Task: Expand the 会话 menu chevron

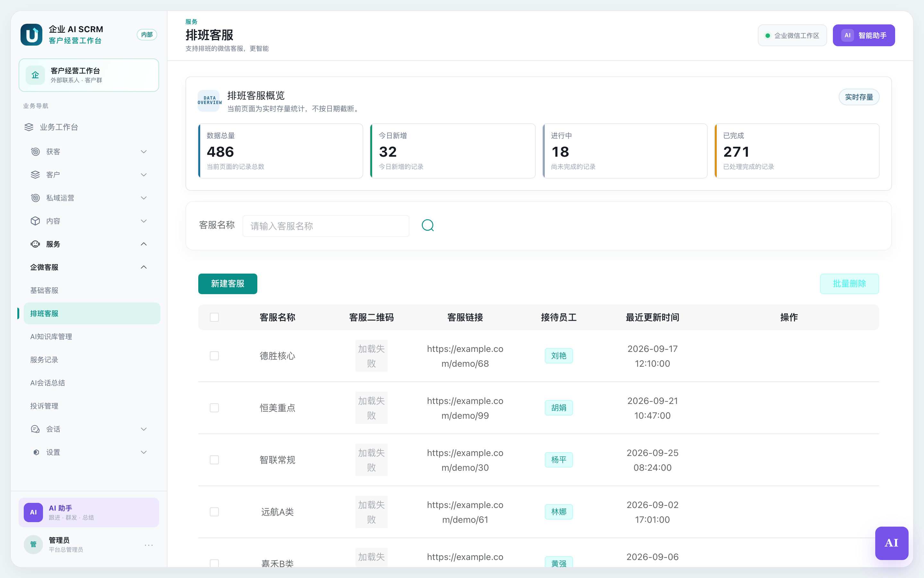Action: click(143, 429)
